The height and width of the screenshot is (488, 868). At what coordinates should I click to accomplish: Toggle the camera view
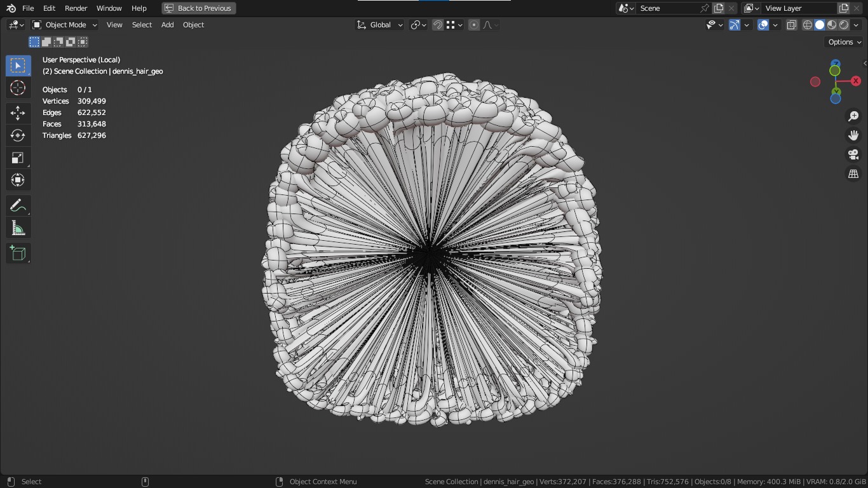[853, 154]
